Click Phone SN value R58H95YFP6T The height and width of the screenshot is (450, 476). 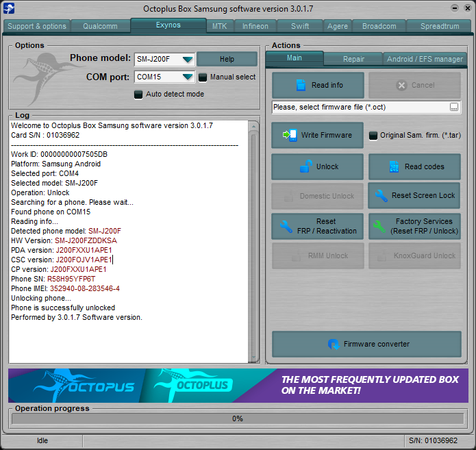click(x=71, y=279)
